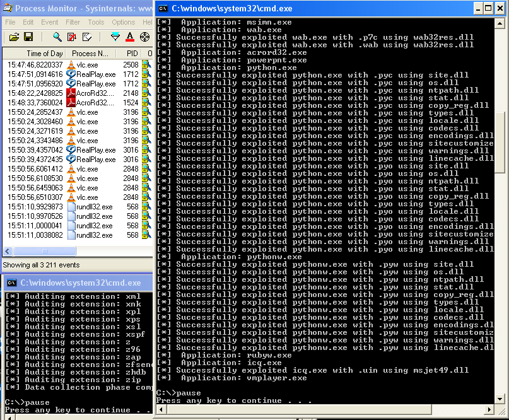The height and width of the screenshot is (420, 509).
Task: Select timestamp 15:50:24,3343486 in the event list
Action: click(x=35, y=141)
